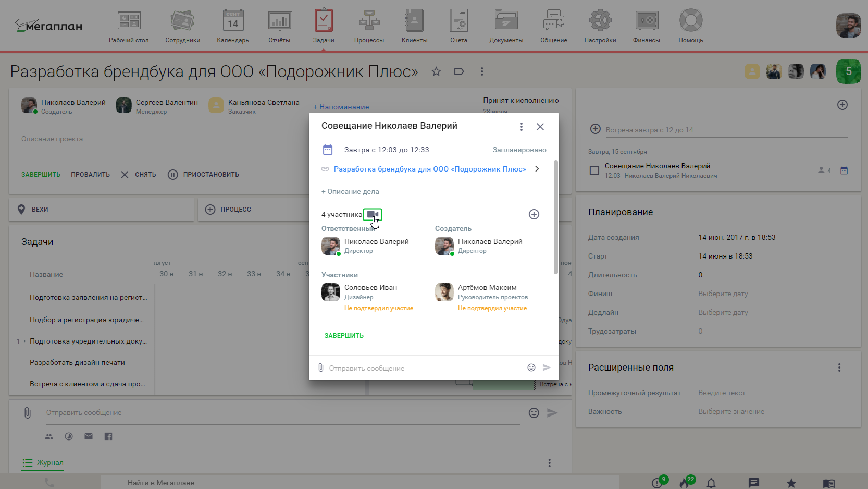Select Финиш date value
The image size is (868, 489).
point(723,294)
